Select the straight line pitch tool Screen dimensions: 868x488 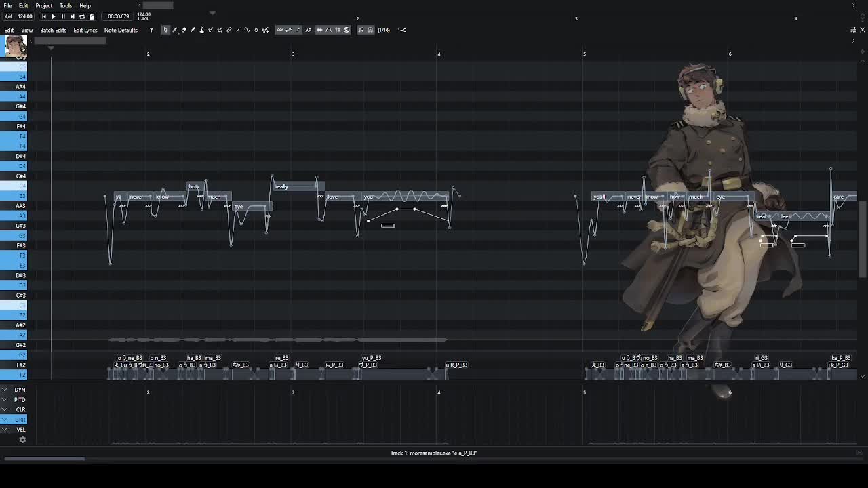(x=238, y=30)
